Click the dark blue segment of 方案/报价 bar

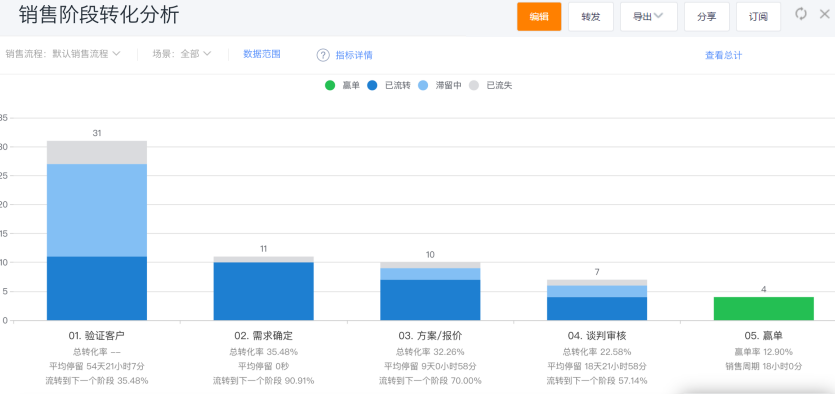point(430,300)
